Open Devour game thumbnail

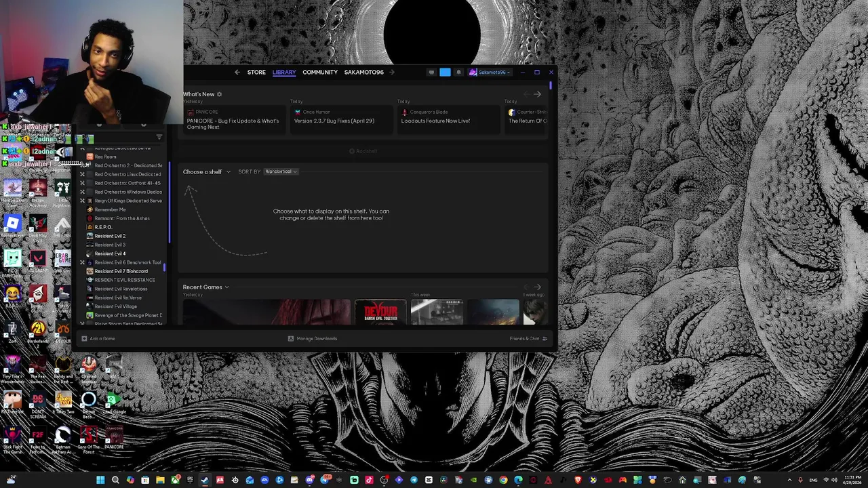380,312
